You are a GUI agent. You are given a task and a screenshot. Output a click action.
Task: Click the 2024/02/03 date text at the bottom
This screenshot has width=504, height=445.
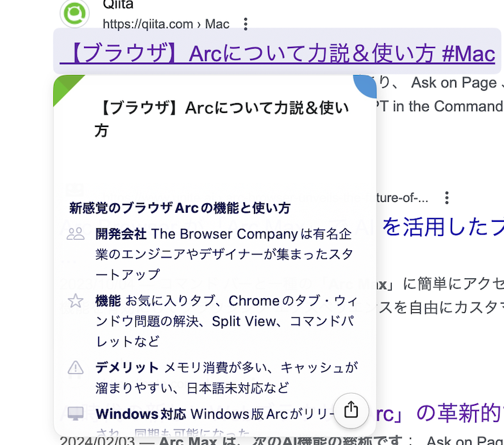97,441
